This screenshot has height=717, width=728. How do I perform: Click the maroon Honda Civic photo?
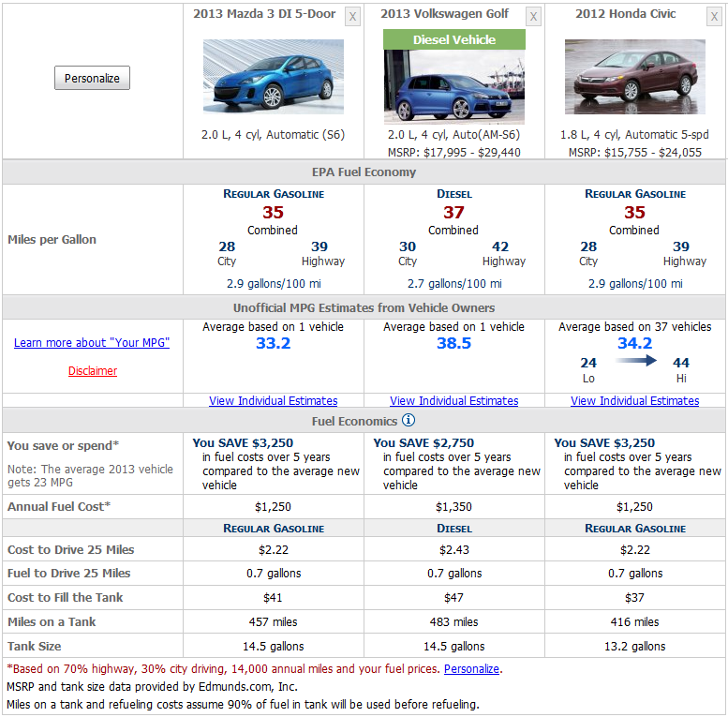coord(635,77)
